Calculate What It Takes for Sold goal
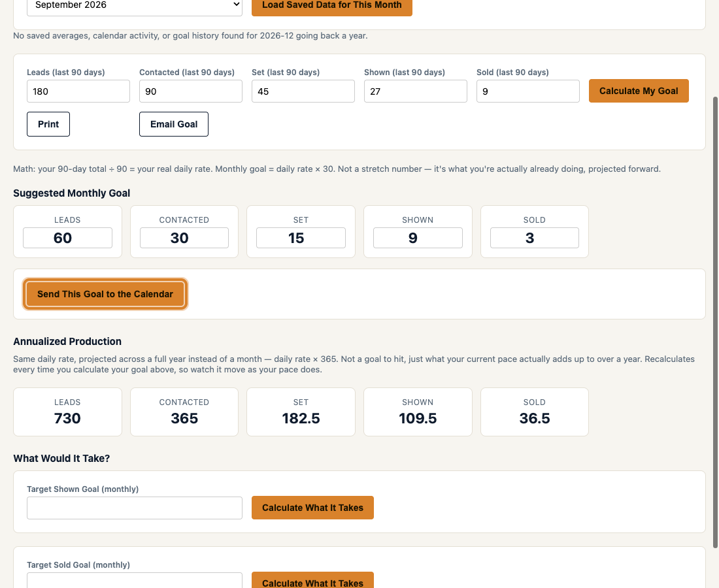 [x=312, y=580]
